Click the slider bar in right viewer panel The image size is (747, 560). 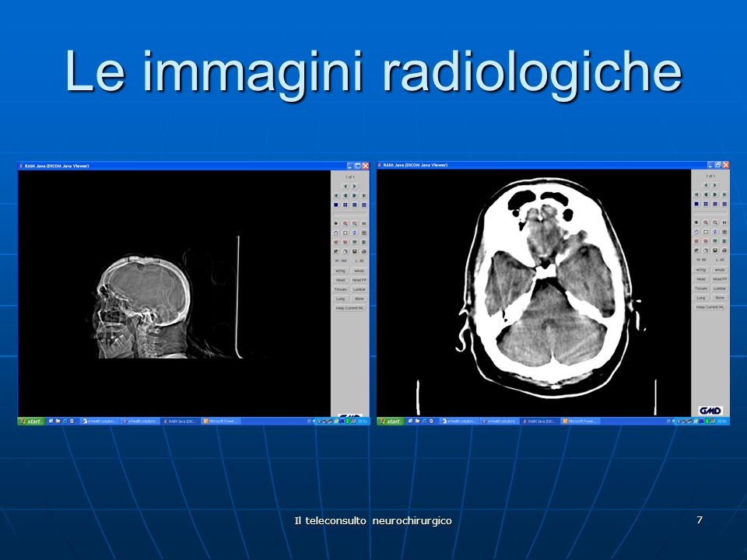(x=710, y=213)
